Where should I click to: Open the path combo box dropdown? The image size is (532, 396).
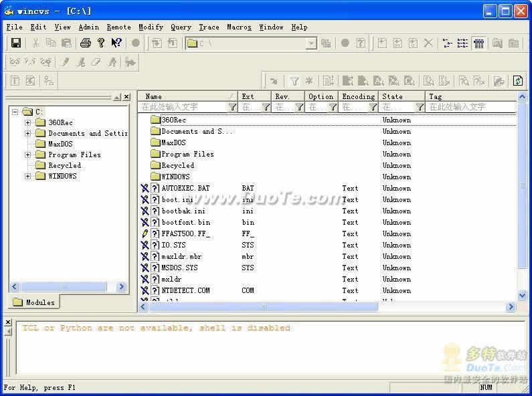[311, 43]
